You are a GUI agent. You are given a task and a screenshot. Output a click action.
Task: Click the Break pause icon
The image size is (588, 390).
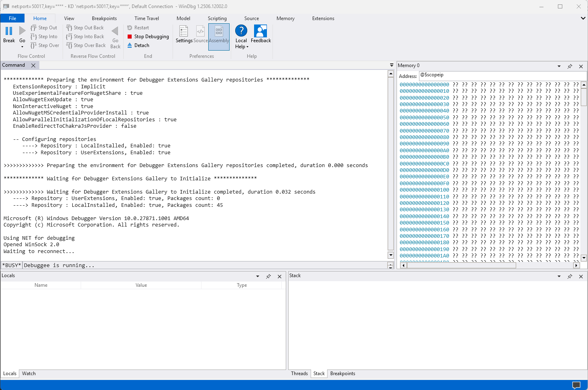[x=9, y=31]
